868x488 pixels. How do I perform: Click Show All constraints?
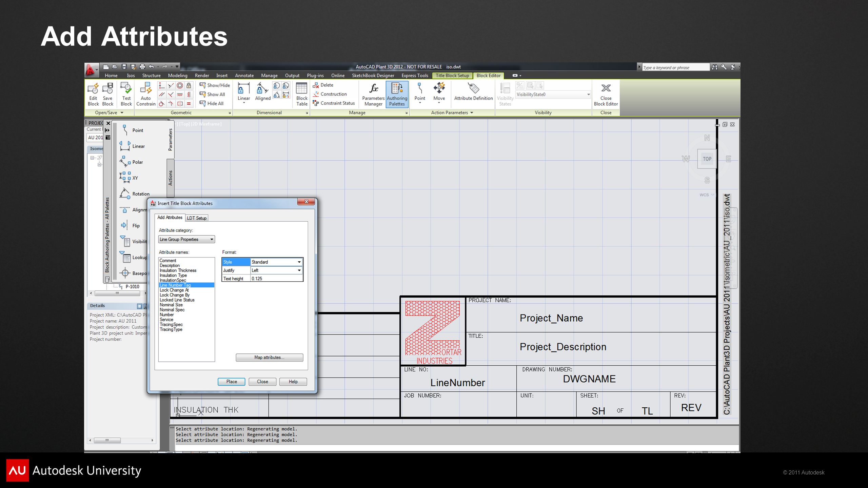click(212, 94)
